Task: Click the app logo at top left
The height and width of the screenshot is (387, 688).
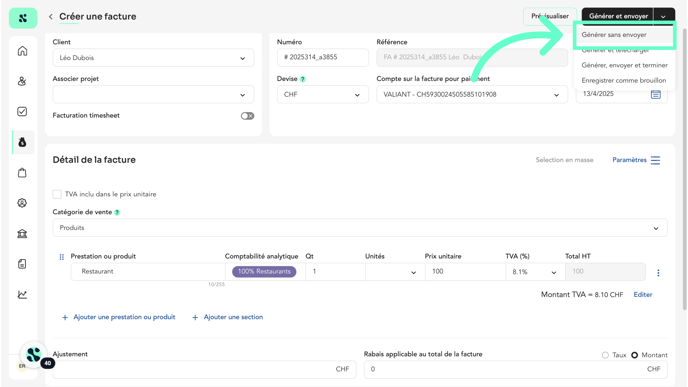Action: (x=23, y=18)
